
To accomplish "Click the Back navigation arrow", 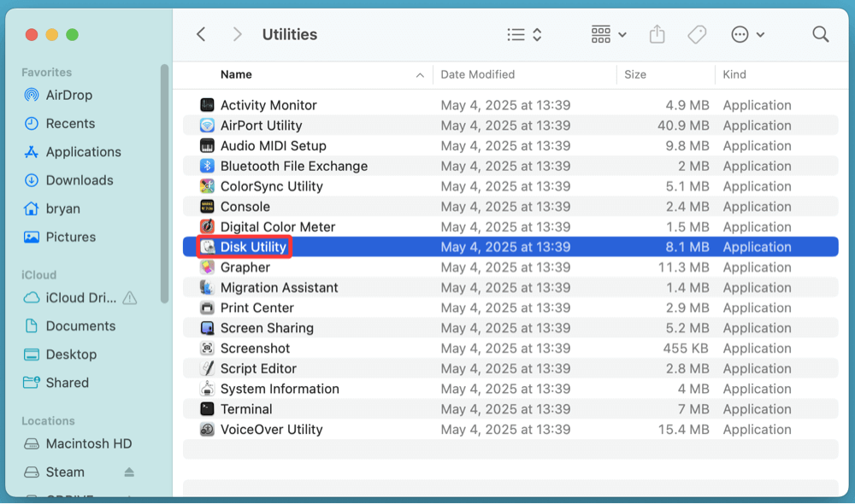I will pos(200,34).
